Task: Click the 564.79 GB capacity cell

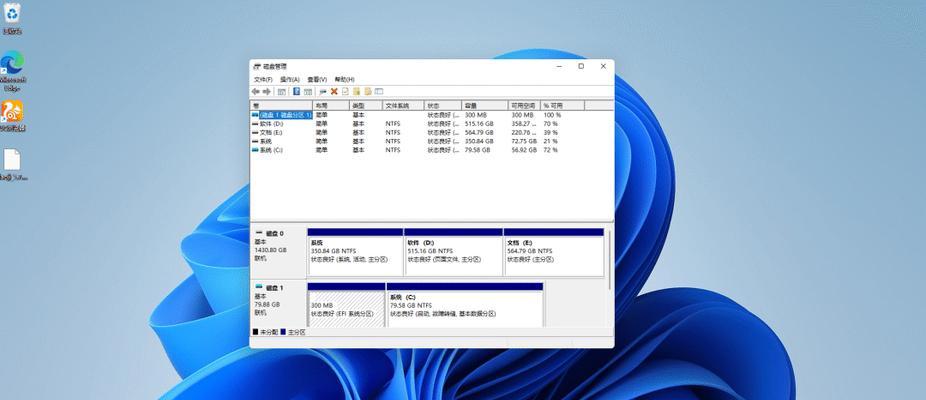Action: pyautogui.click(x=478, y=133)
